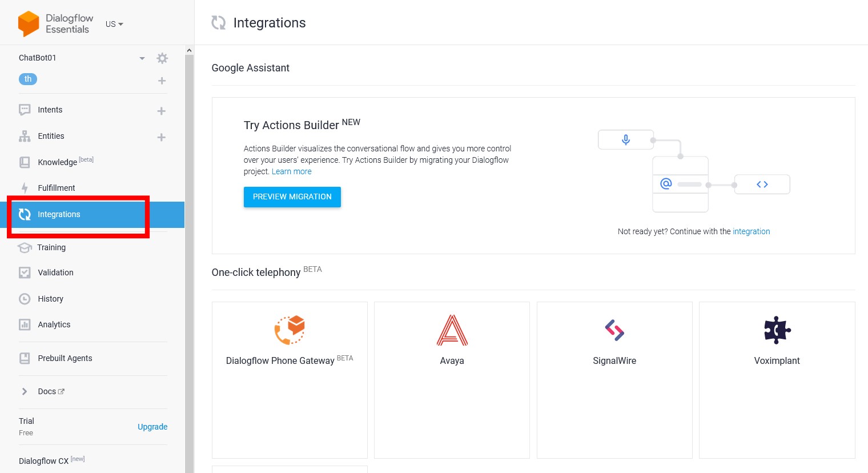Open Docs external link
This screenshot has width=868, height=473.
click(x=51, y=391)
